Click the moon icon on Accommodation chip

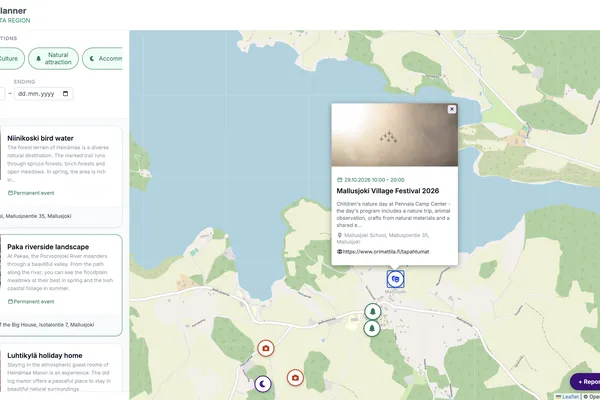(92, 59)
